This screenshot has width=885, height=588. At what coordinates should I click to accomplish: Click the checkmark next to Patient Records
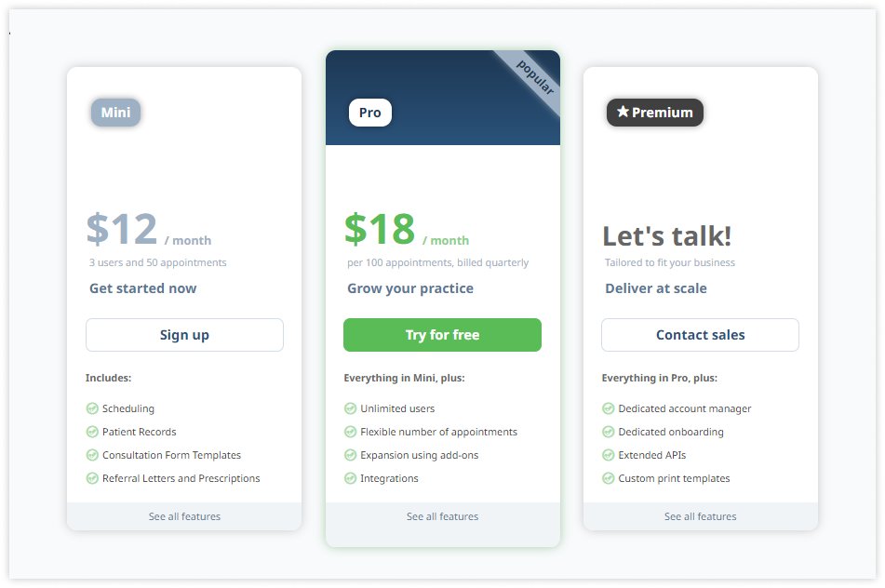click(92, 432)
